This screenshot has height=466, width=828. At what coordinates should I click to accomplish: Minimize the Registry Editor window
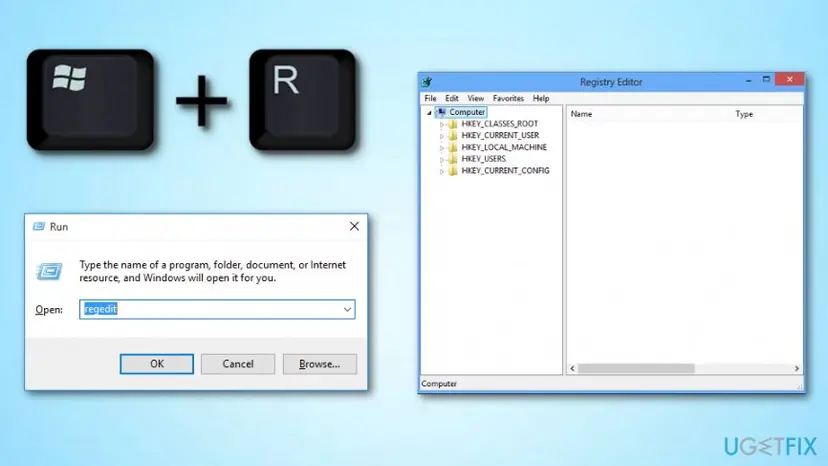pos(748,80)
